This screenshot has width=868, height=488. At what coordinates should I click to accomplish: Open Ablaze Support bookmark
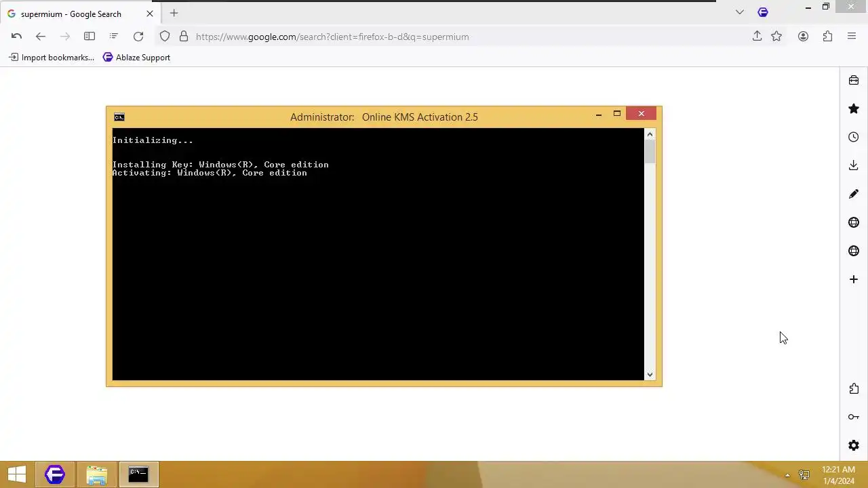click(x=136, y=58)
